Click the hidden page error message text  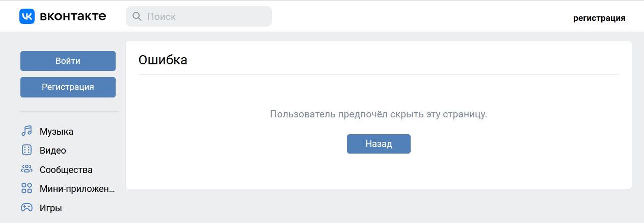(379, 114)
